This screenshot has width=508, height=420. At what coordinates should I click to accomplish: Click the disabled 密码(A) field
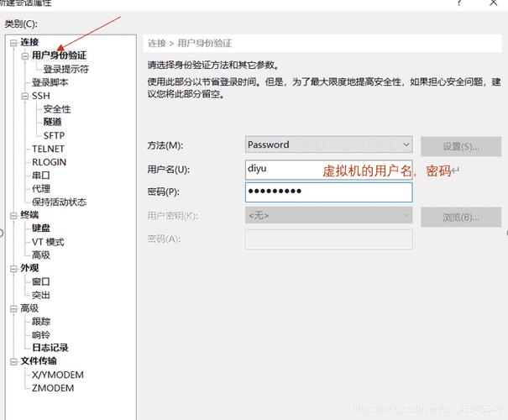click(328, 239)
